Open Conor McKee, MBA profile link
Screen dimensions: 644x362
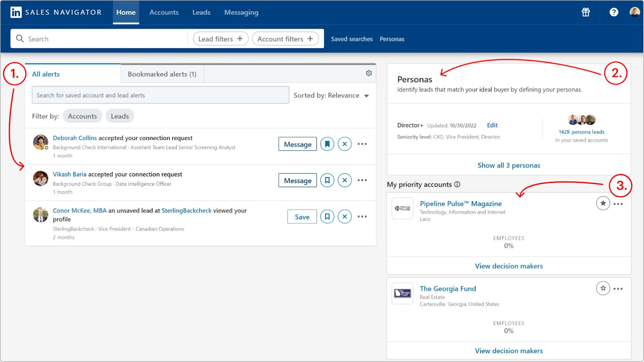click(x=80, y=210)
